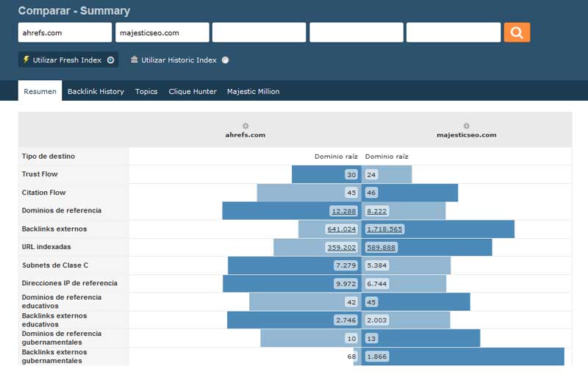Click gear icon above majesticseo.com column
Image resolution: width=588 pixels, height=380 pixels.
point(466,126)
